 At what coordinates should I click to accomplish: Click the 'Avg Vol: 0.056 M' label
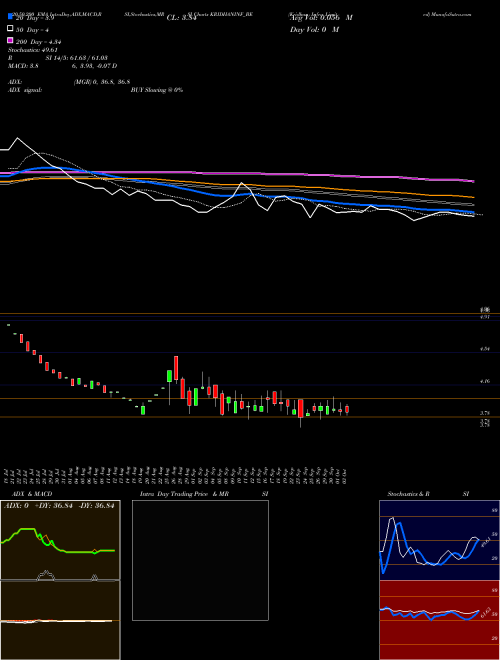[321, 18]
